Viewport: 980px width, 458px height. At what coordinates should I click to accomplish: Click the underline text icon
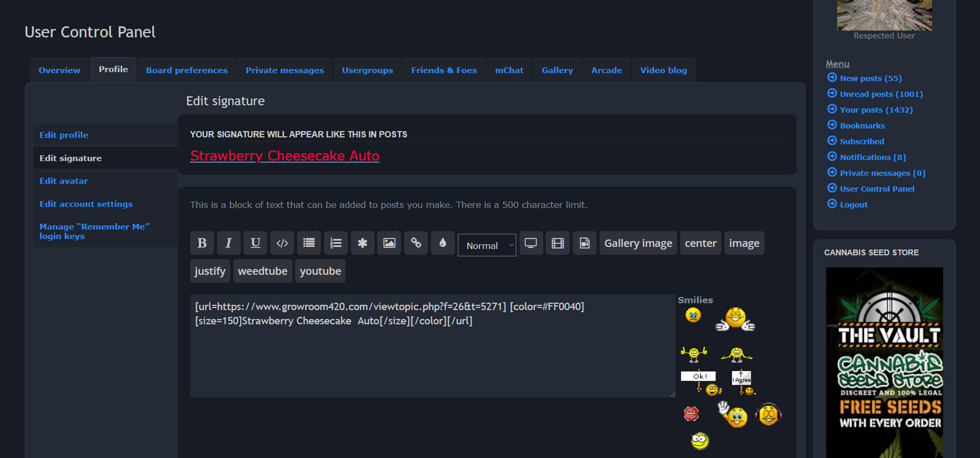click(x=256, y=243)
